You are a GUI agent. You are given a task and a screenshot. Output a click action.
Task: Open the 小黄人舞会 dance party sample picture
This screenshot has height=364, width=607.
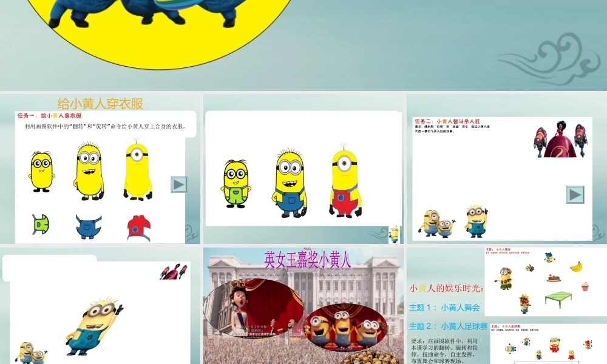(546, 281)
